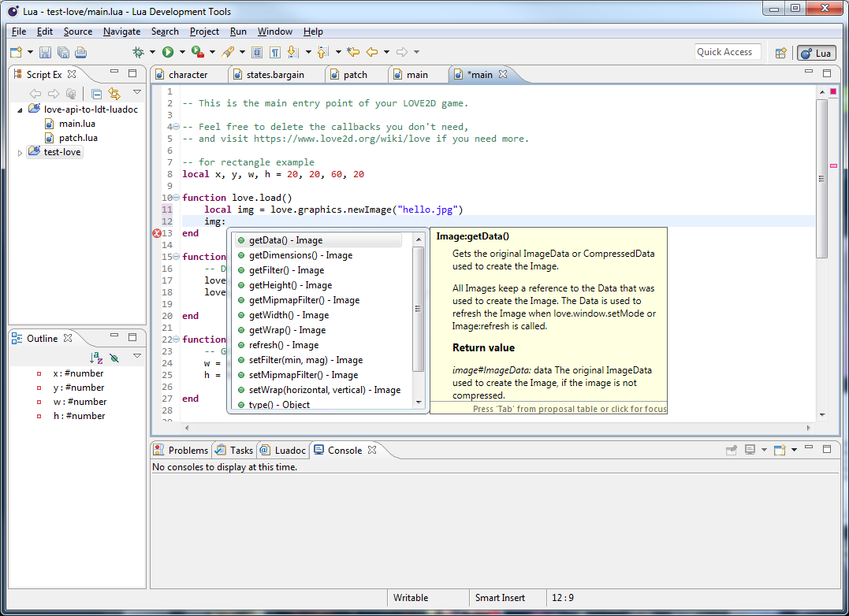Select the Lua perspective button

coord(817,53)
